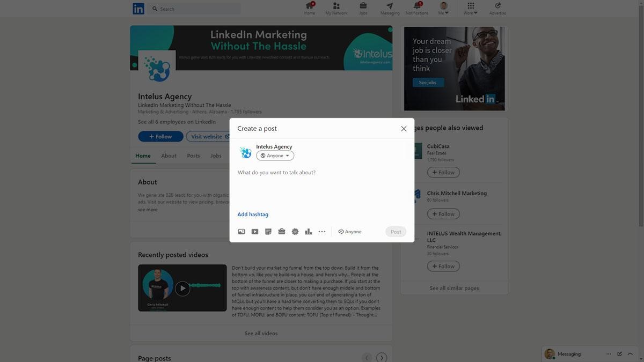Open LinkedIn Messaging from the top navigation
This screenshot has width=644, height=362.
pos(390,8)
